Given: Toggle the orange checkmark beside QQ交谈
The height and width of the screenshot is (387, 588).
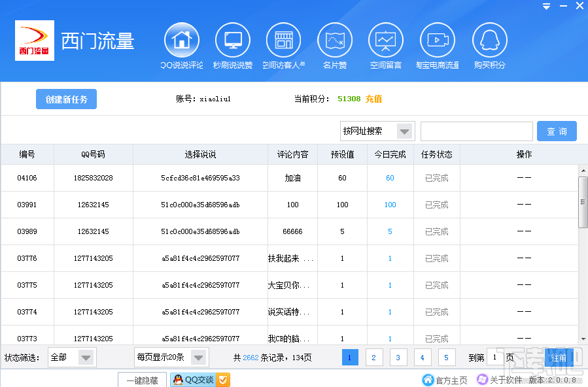Looking at the screenshot, I should [223, 380].
